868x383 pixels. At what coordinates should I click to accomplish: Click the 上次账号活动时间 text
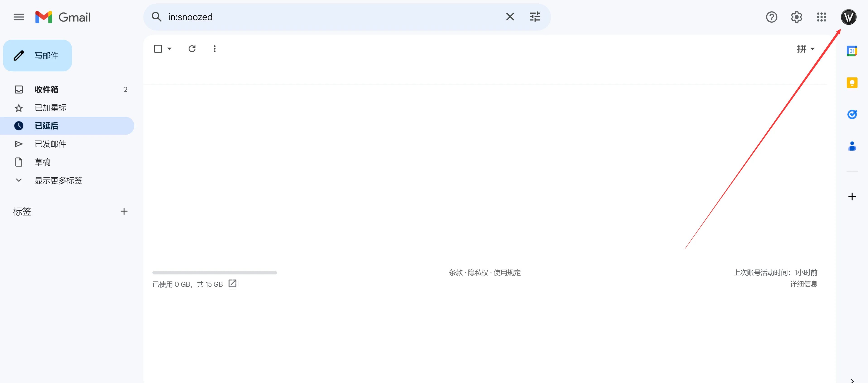point(775,272)
